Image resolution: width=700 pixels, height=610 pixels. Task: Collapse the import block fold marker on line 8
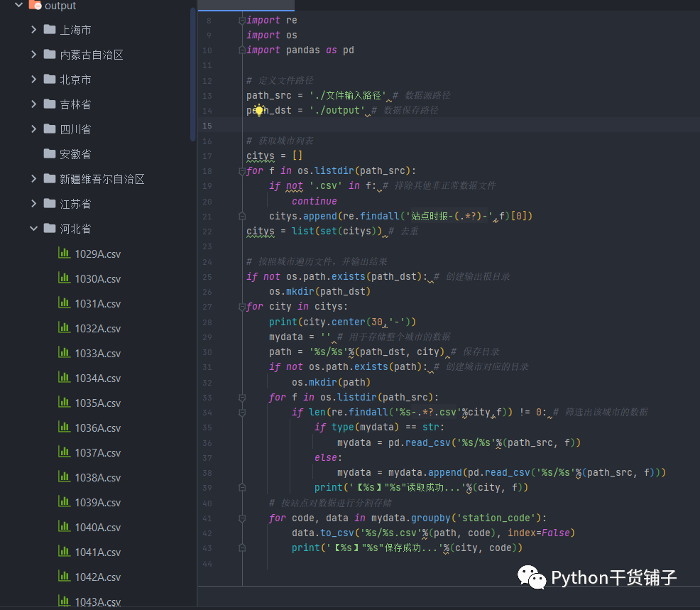coord(242,20)
